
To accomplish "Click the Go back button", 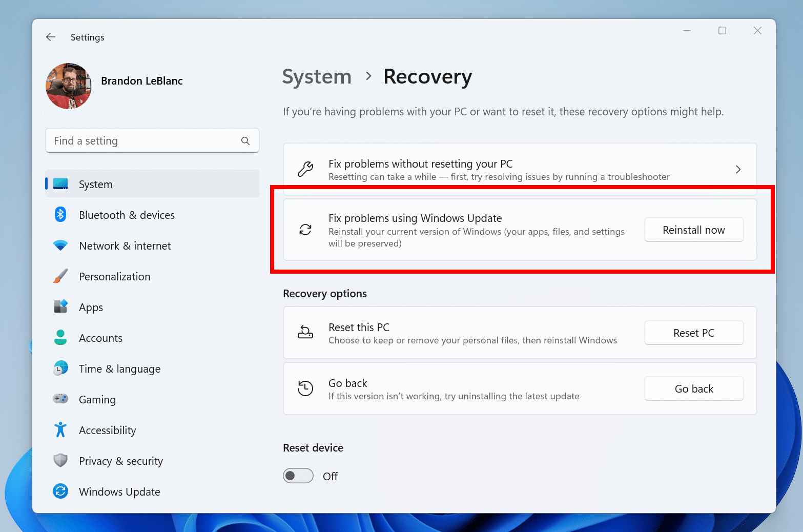I will coord(693,388).
